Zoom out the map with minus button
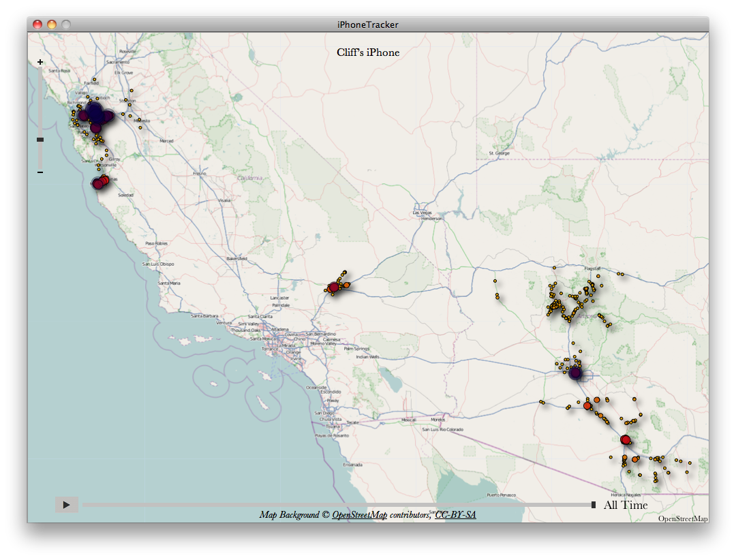The height and width of the screenshot is (560, 736). point(40,172)
